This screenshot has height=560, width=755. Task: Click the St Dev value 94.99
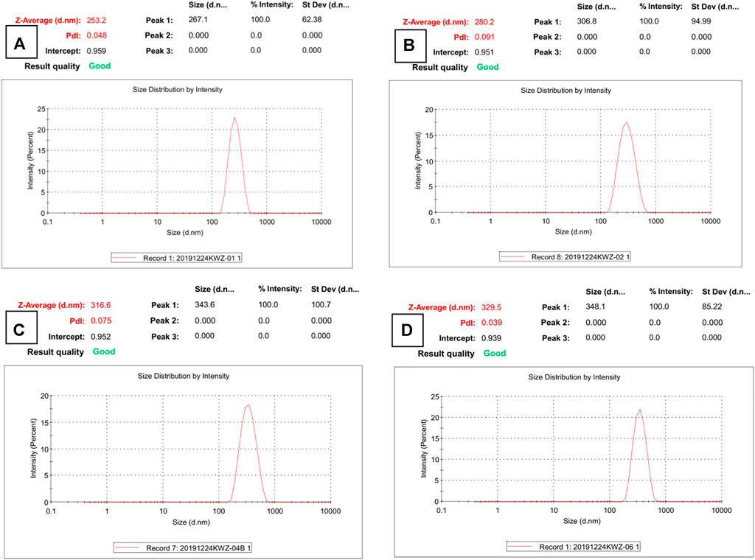(x=701, y=21)
